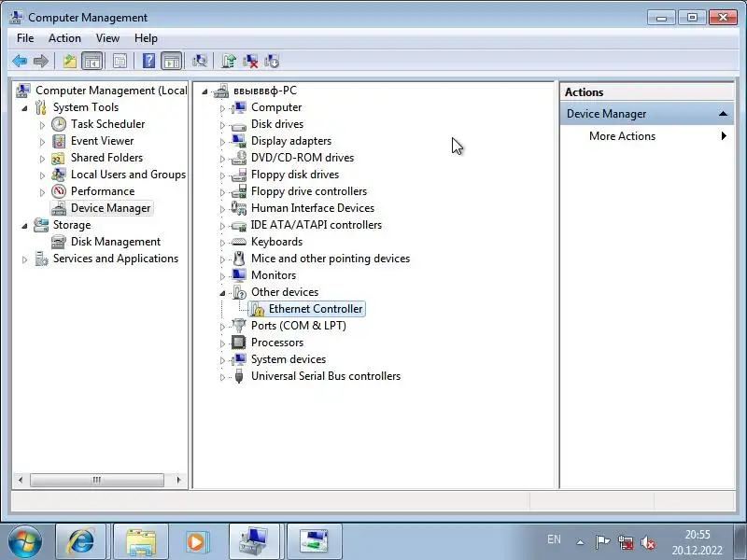Click the Forward arrow toolbar icon
Screen dimensions: 747x560
click(x=41, y=61)
